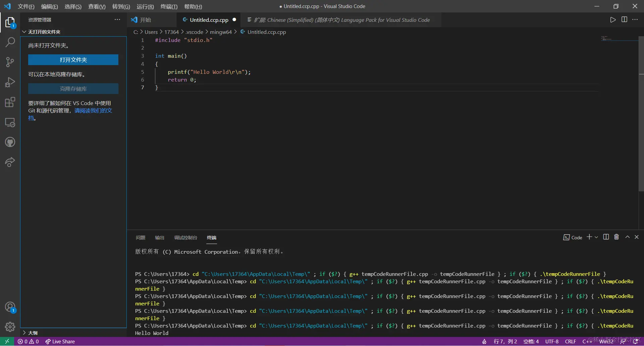Viewport: 644px width, 346px height.
Task: Open the 请阅读我们的文档 link
Action: (x=93, y=111)
